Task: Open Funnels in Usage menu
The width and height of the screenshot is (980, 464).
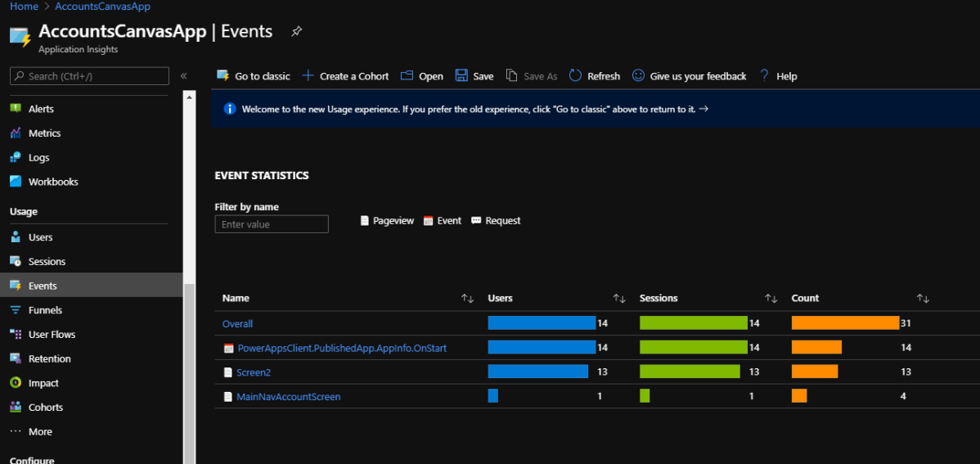Action: [x=45, y=310]
